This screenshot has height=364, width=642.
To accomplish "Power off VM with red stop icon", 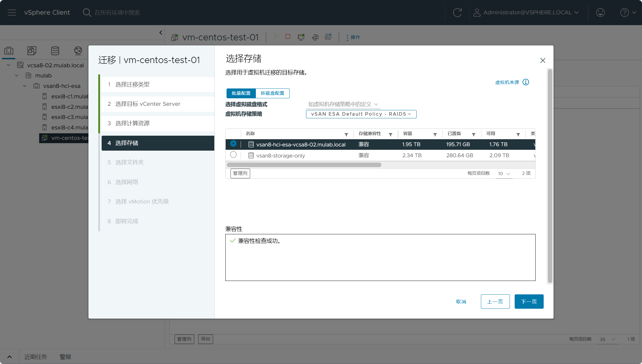I will 288,36.
